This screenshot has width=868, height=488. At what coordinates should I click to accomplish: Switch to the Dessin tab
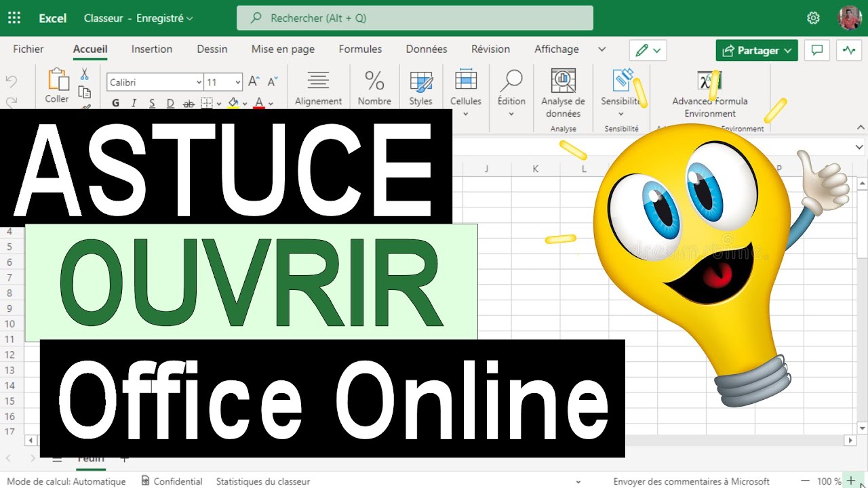[212, 49]
